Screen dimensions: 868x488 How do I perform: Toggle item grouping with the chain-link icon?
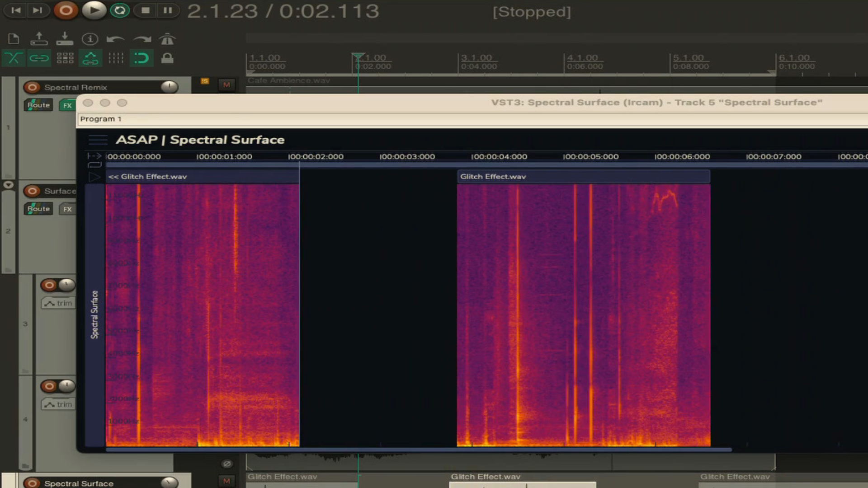coord(39,58)
